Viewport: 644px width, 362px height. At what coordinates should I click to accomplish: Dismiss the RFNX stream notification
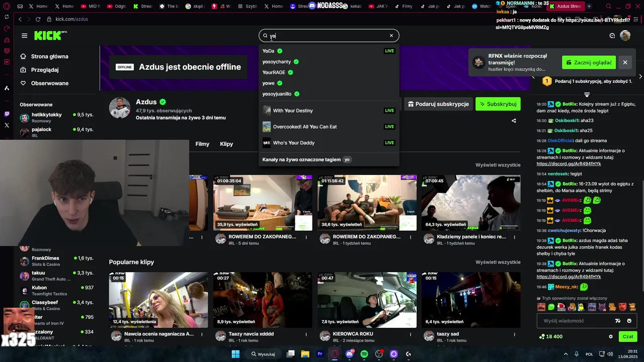[x=625, y=62]
